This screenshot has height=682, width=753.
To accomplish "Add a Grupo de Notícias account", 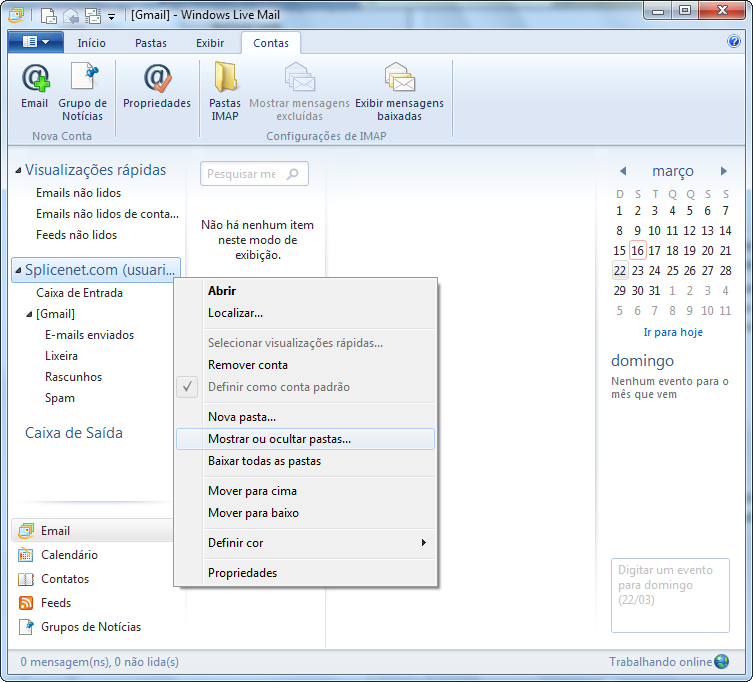I will 83,92.
